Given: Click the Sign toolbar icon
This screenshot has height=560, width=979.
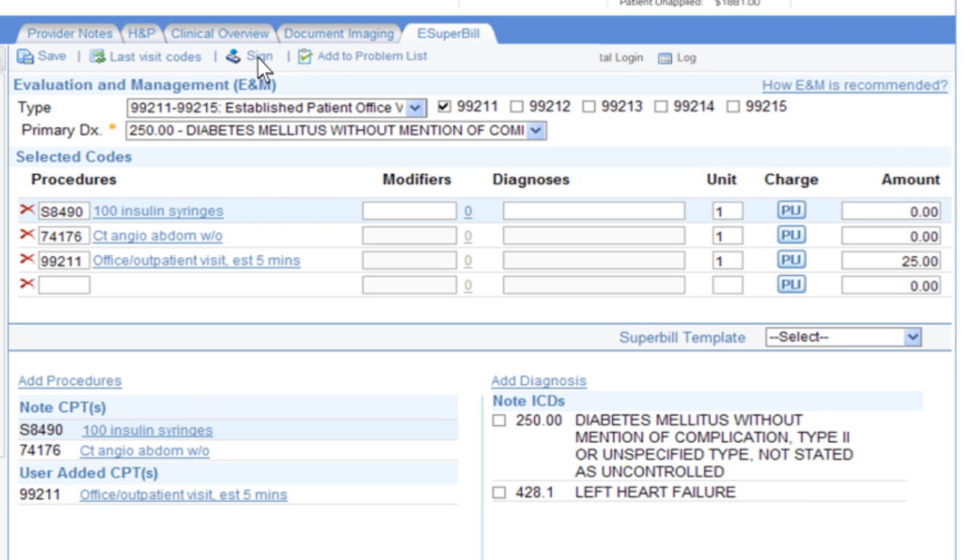Looking at the screenshot, I should (x=233, y=57).
